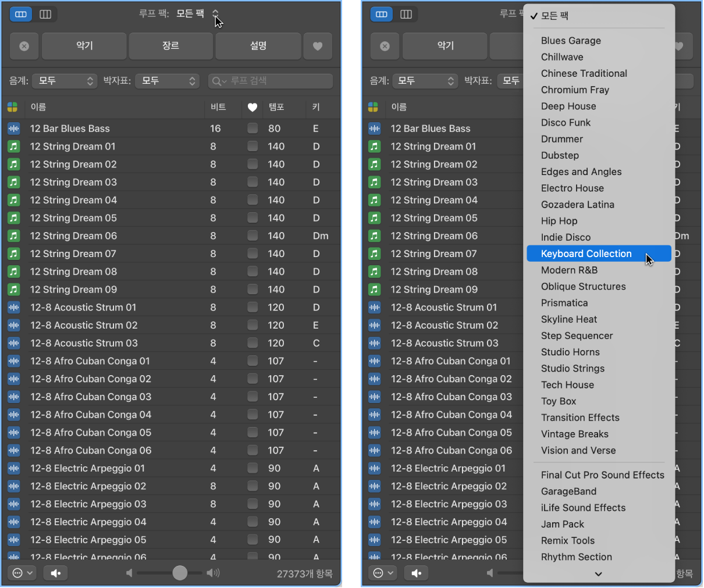Tick favorite checkbox for 12 String Dream 09
Viewport: 704px width, 588px height.
coord(253,289)
